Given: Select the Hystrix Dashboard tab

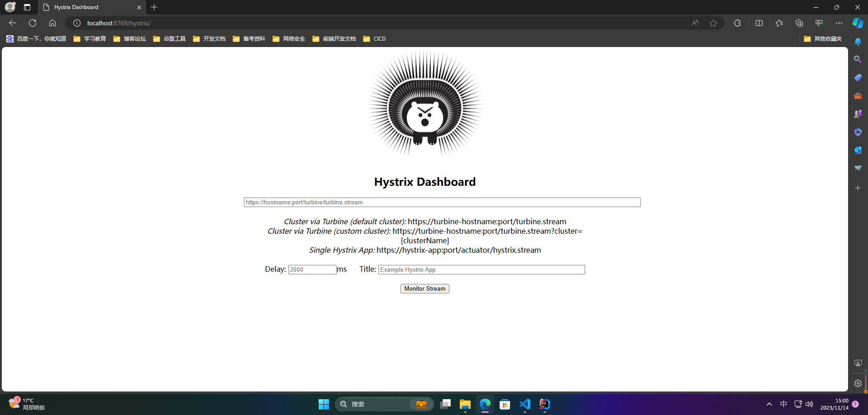Looking at the screenshot, I should pos(92,7).
